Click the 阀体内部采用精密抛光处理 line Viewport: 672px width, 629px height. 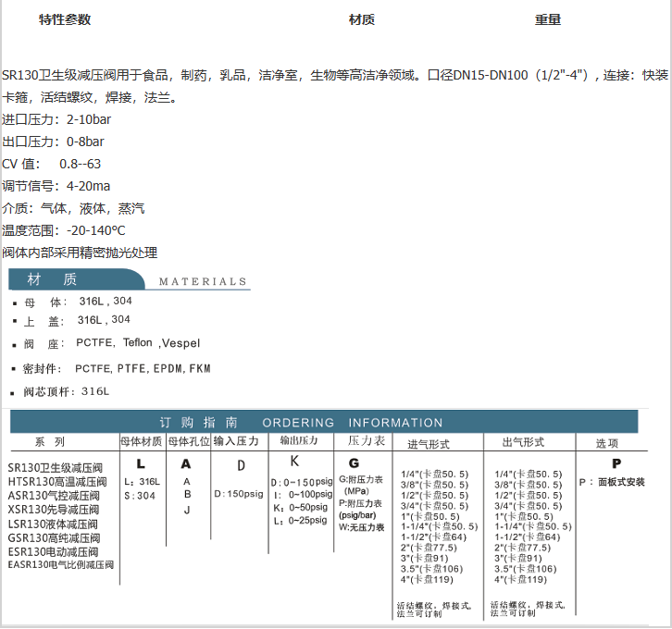click(80, 253)
